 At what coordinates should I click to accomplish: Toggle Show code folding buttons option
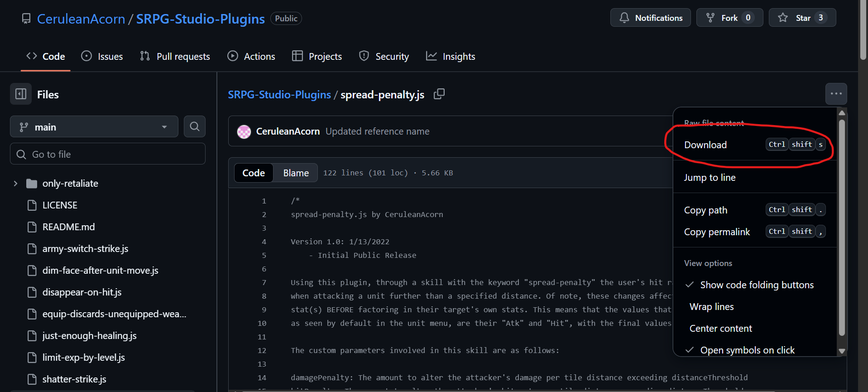pos(756,285)
